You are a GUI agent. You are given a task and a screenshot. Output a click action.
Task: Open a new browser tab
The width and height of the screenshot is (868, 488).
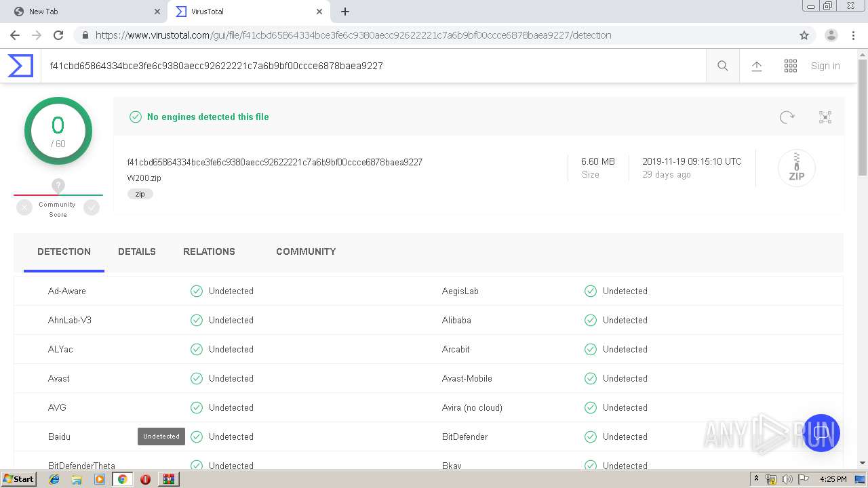click(x=345, y=12)
